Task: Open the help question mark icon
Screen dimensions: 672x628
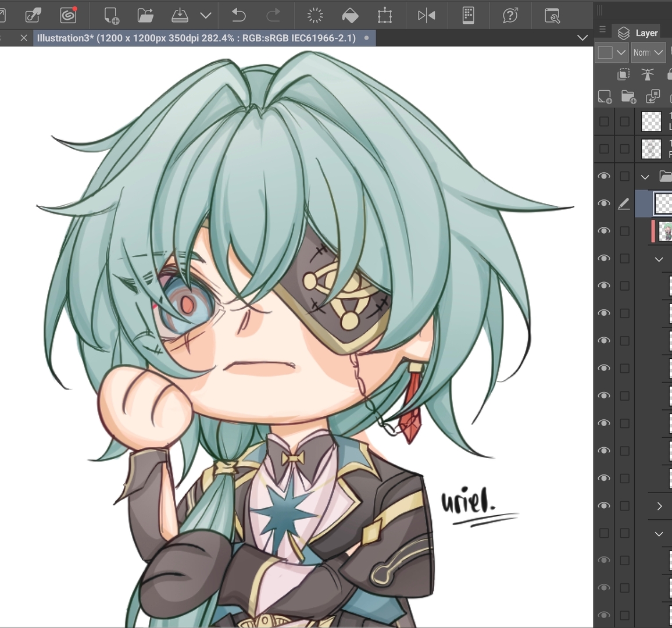Action: [x=510, y=16]
